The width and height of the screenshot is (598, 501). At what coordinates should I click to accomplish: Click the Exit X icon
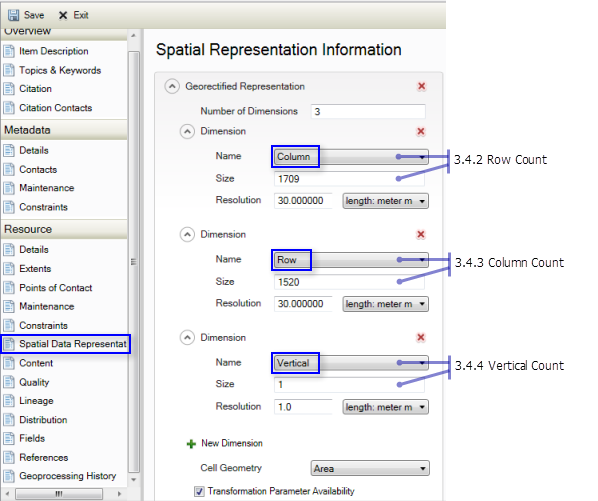tap(63, 15)
